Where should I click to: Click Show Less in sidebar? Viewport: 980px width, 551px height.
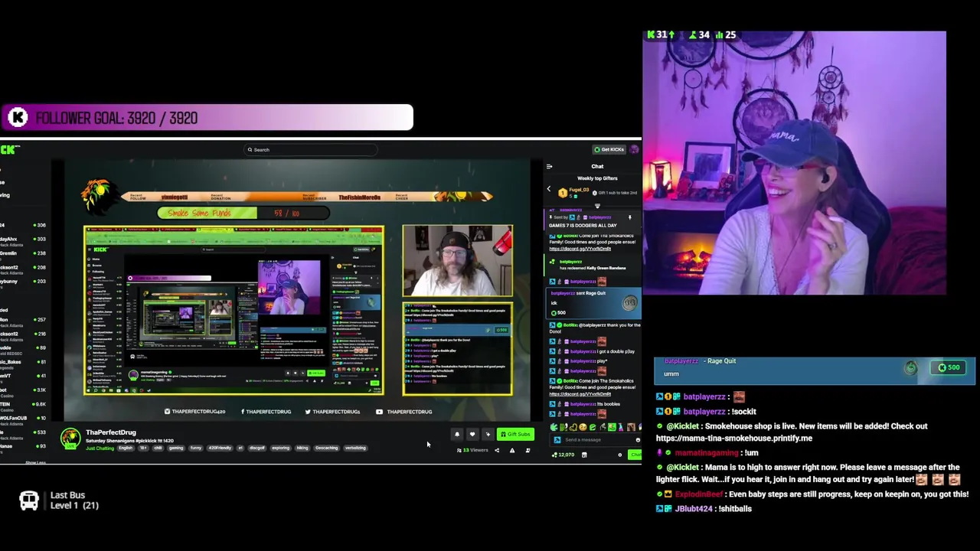point(36,462)
